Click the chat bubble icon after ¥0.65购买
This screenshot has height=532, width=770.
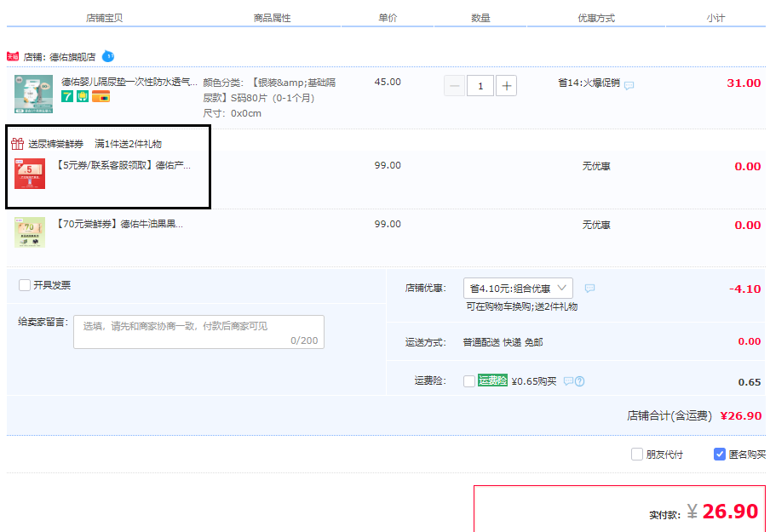568,381
